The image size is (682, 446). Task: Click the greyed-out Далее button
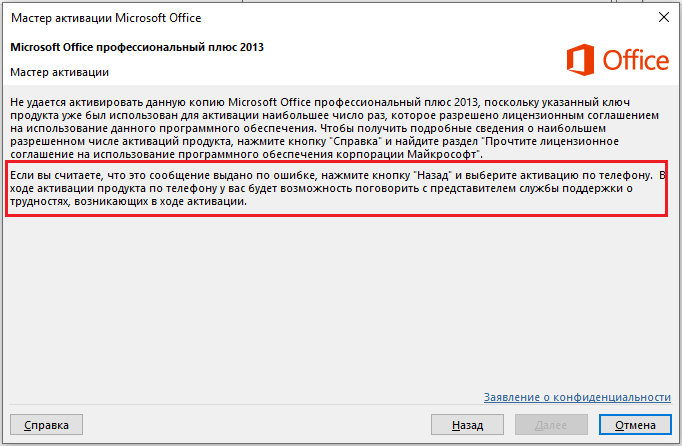pos(551,425)
